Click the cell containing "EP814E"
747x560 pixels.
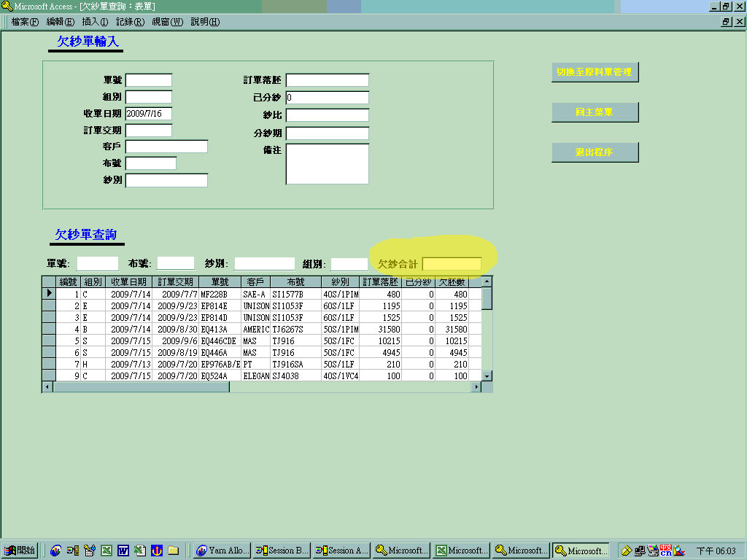[x=220, y=306]
